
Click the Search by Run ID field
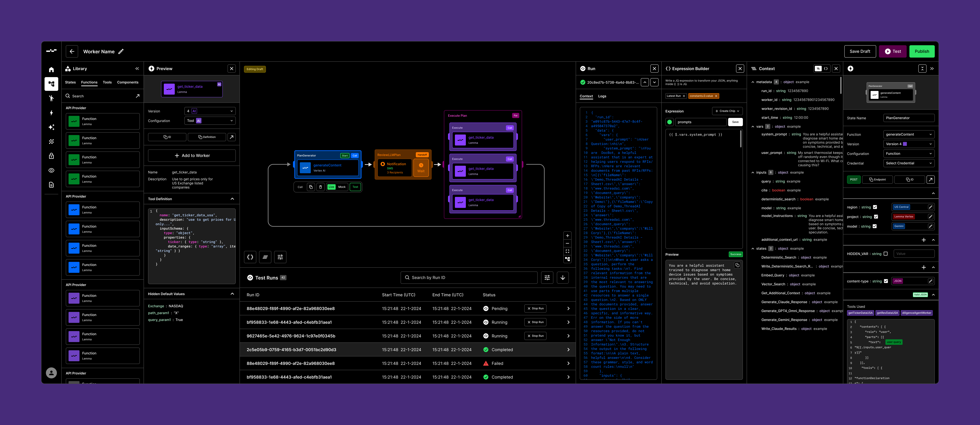[x=469, y=278]
